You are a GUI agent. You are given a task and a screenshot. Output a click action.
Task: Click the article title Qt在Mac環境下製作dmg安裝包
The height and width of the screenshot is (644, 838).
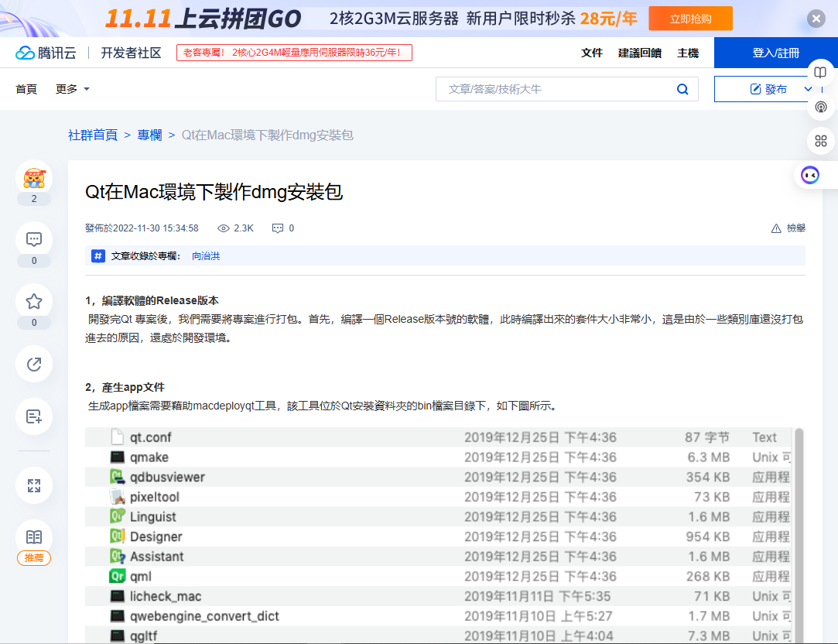214,192
